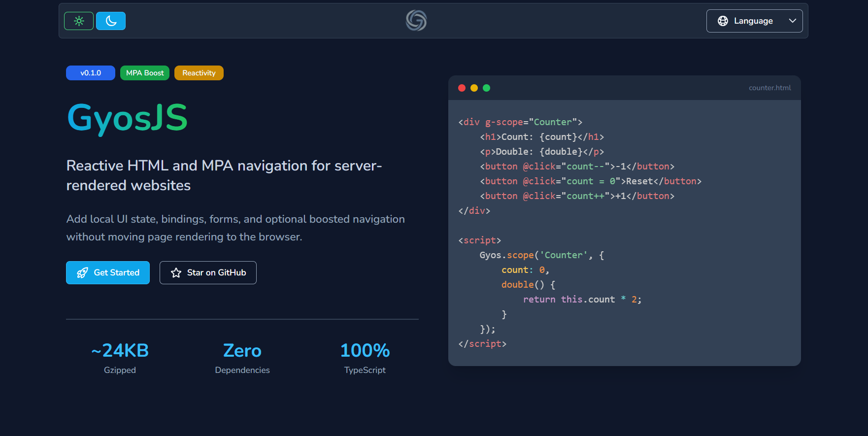Click the g-scope="Counter" code line
This screenshot has width=868, height=436.
(520, 122)
